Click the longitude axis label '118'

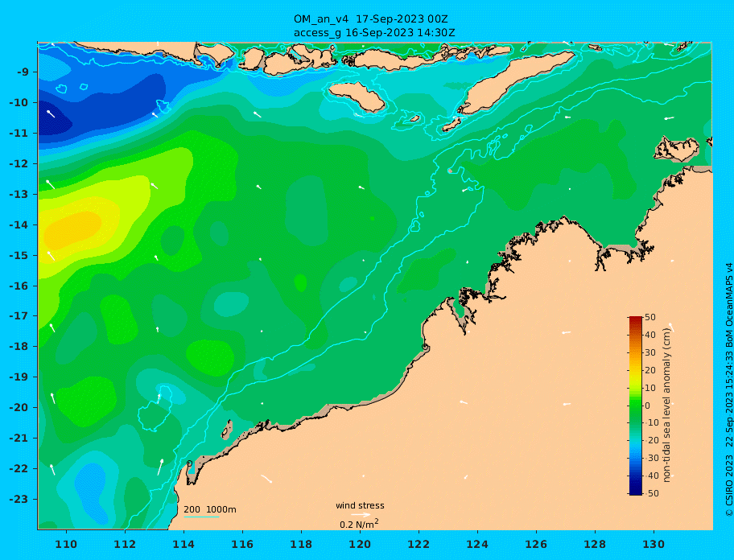pyautogui.click(x=301, y=544)
